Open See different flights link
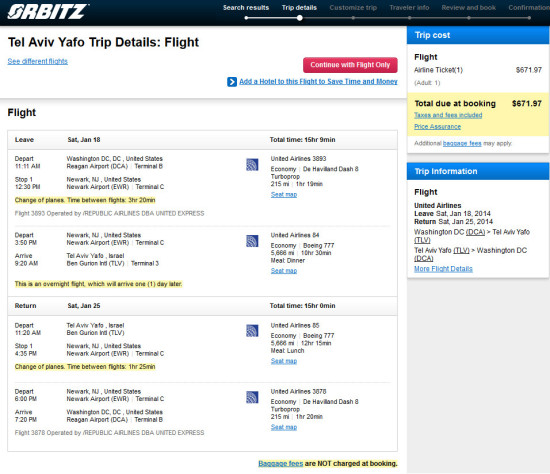Screen dimensions: 550x474 [38, 61]
